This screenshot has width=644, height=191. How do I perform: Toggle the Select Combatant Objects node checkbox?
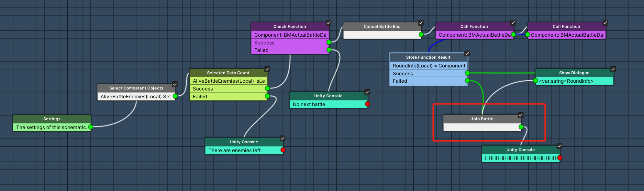[x=175, y=84]
